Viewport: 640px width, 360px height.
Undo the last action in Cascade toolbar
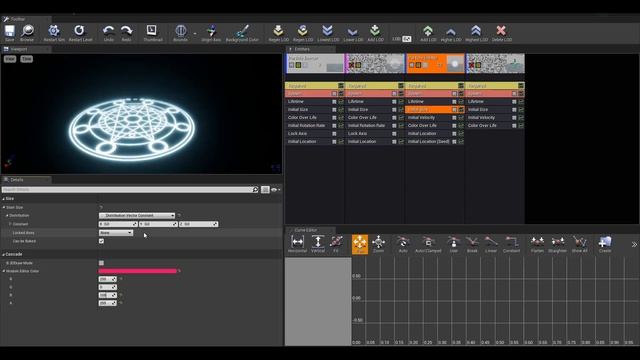tap(109, 33)
